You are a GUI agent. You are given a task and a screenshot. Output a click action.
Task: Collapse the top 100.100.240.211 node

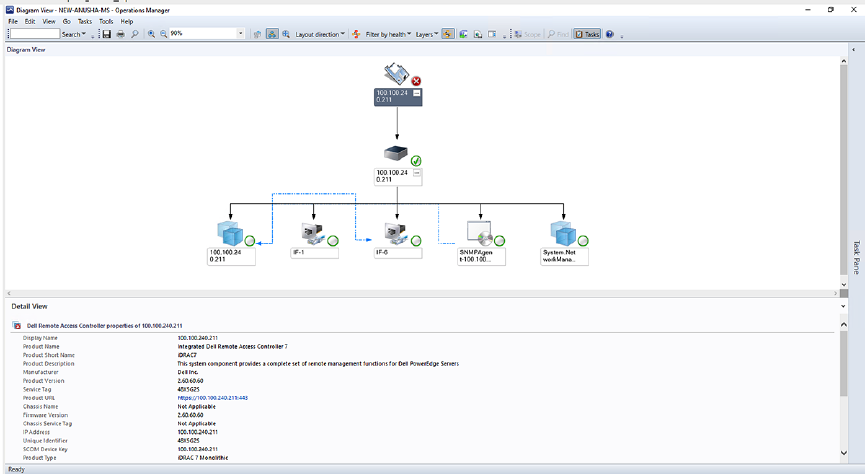tap(417, 93)
